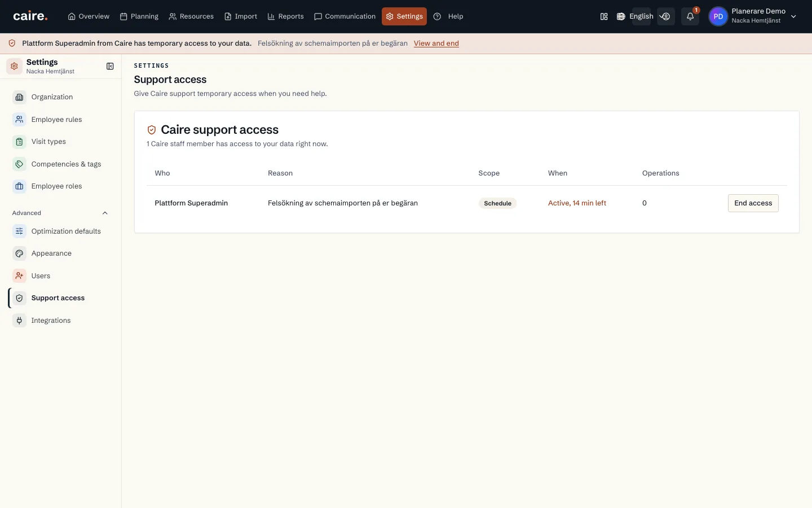812x508 pixels.
Task: Open the English language selector
Action: point(641,16)
